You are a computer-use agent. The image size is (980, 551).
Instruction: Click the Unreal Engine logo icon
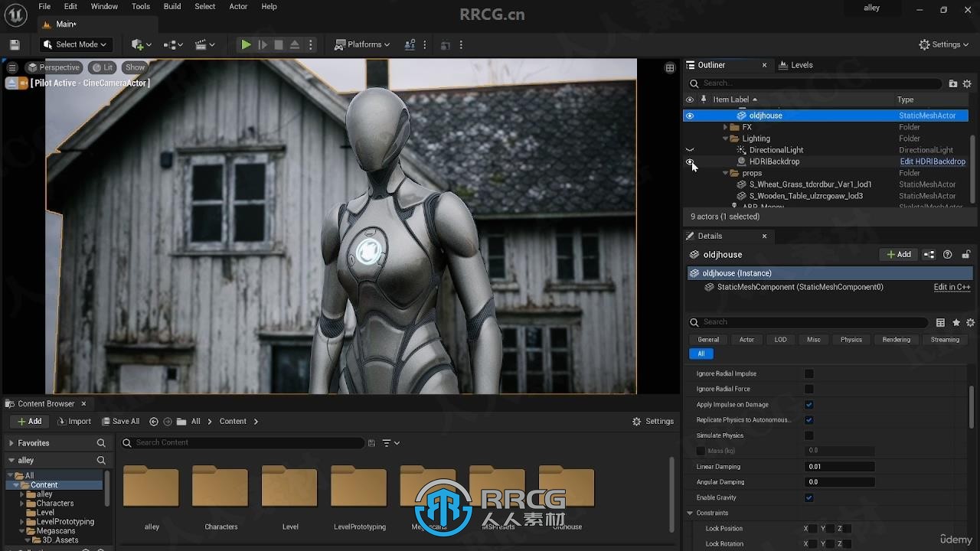[15, 14]
